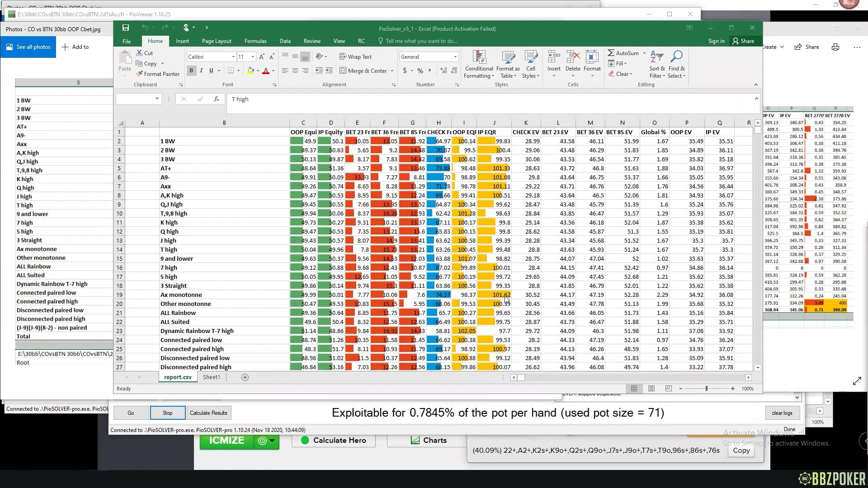The image size is (868, 488).
Task: Open the font size dropdown
Action: (253, 57)
